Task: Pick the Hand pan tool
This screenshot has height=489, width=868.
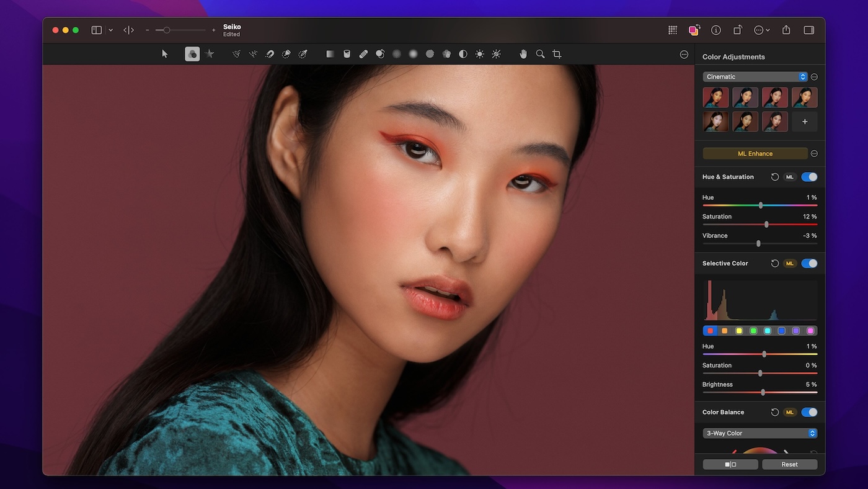Action: tap(523, 54)
